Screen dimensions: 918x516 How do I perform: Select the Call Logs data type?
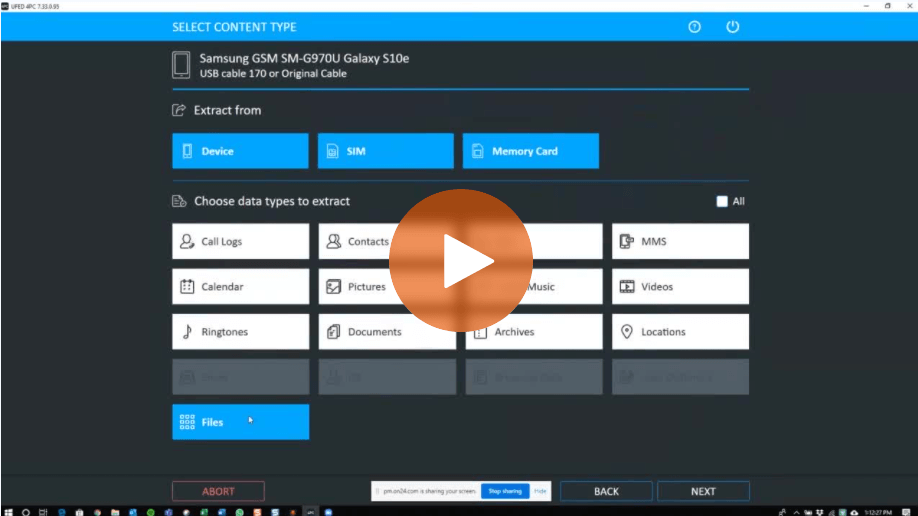click(241, 241)
